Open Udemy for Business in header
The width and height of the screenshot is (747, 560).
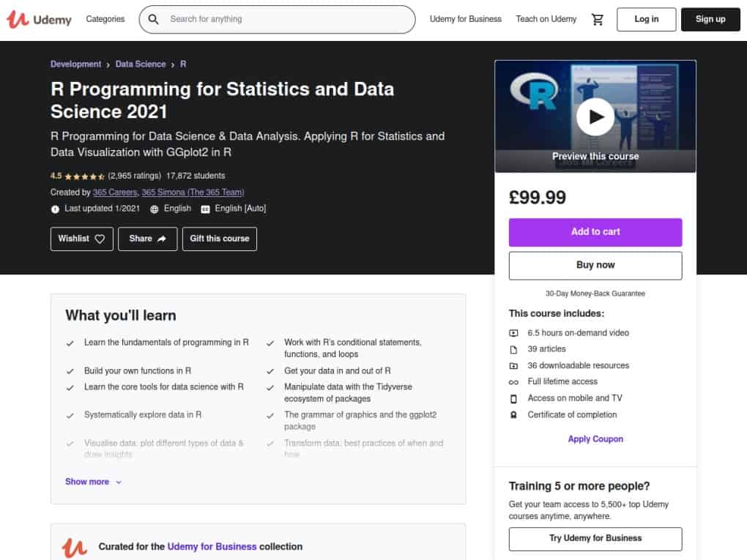tap(466, 19)
